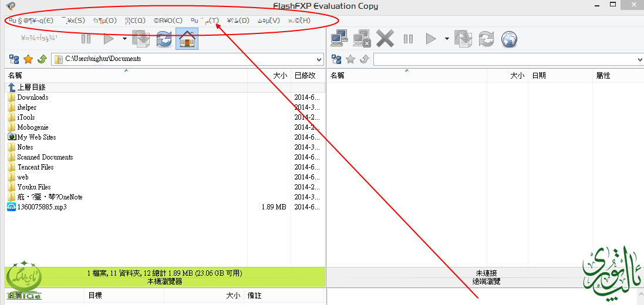The height and width of the screenshot is (305, 644).
Task: Open local favorites orange star
Action: [x=28, y=59]
